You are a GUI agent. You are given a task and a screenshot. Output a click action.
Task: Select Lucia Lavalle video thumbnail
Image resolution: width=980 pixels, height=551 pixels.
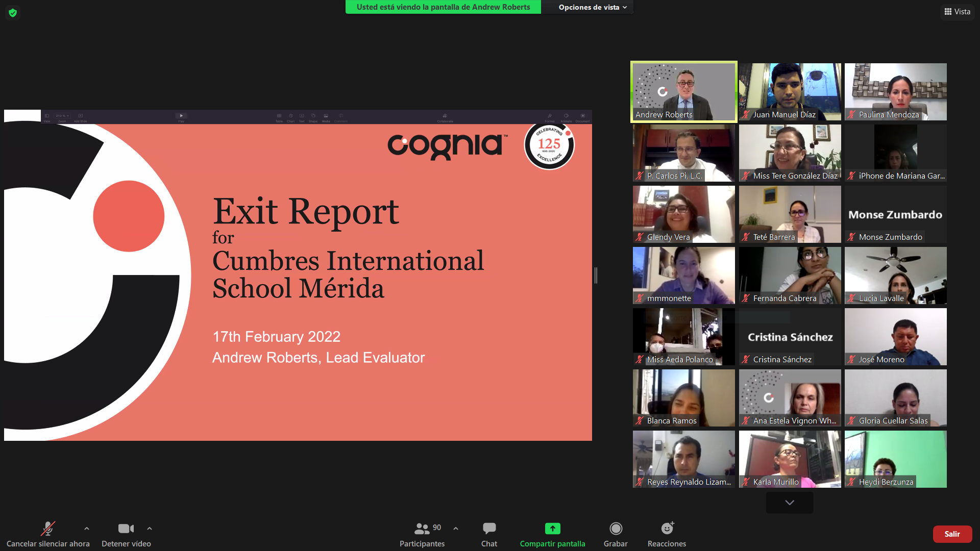[896, 275]
